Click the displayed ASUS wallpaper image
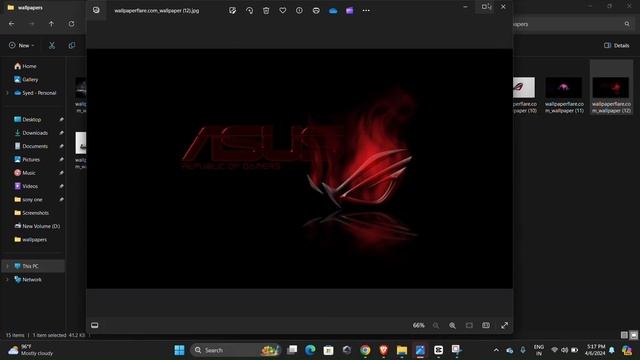The height and width of the screenshot is (360, 640). 300,169
